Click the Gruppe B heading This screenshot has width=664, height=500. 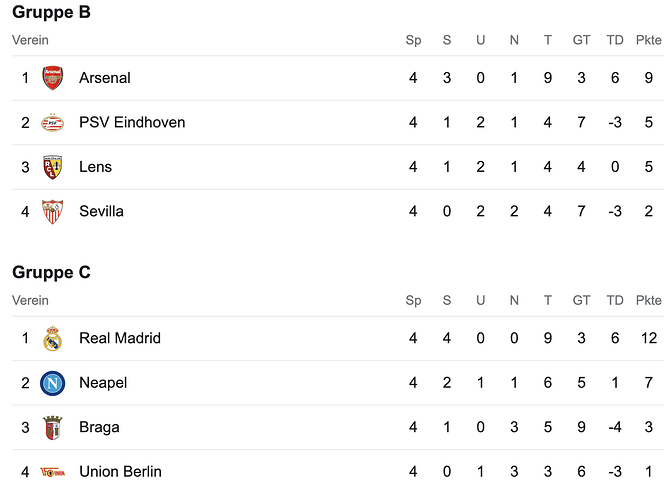(x=51, y=12)
